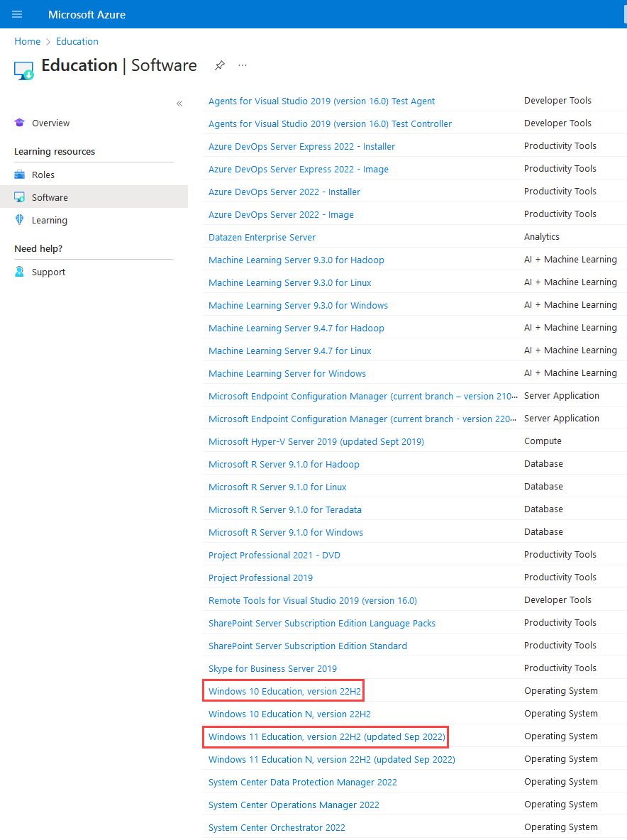Open Windows 11 Education, version 22H2 link
The height and width of the screenshot is (840, 627).
(326, 736)
